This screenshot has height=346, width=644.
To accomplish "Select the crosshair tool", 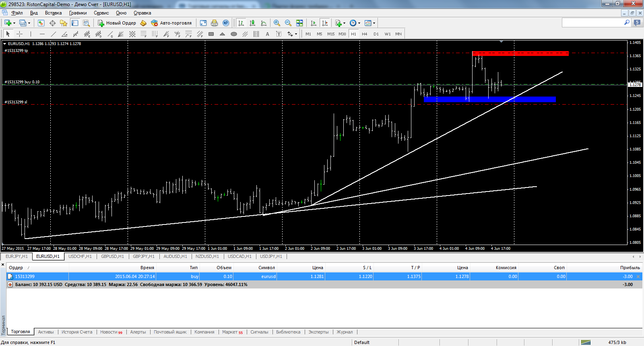I will [x=19, y=34].
